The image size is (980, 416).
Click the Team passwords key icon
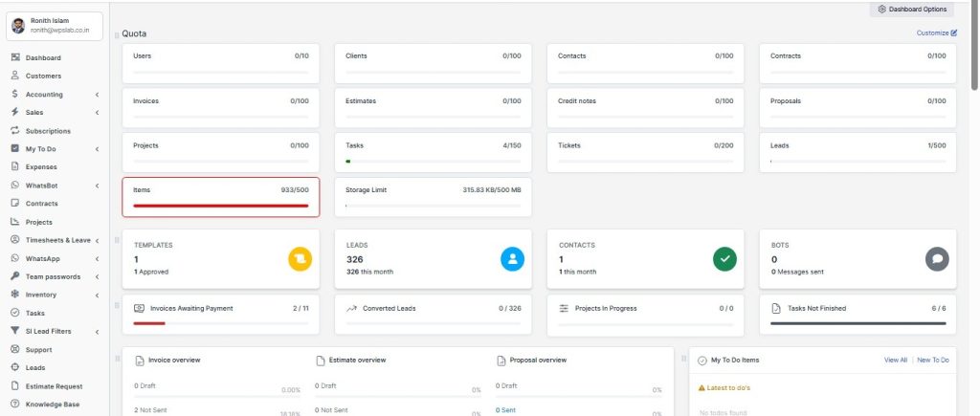coord(15,276)
